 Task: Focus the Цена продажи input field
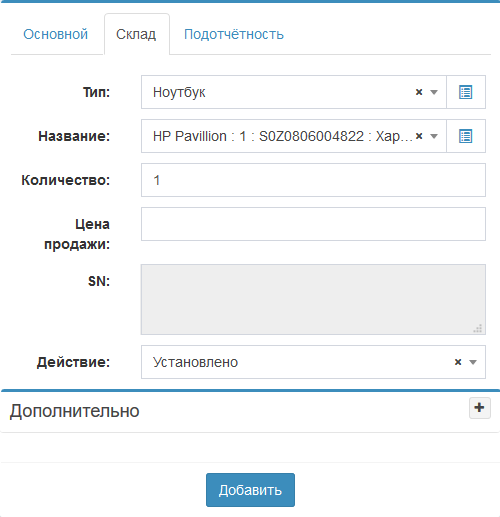pyautogui.click(x=313, y=224)
